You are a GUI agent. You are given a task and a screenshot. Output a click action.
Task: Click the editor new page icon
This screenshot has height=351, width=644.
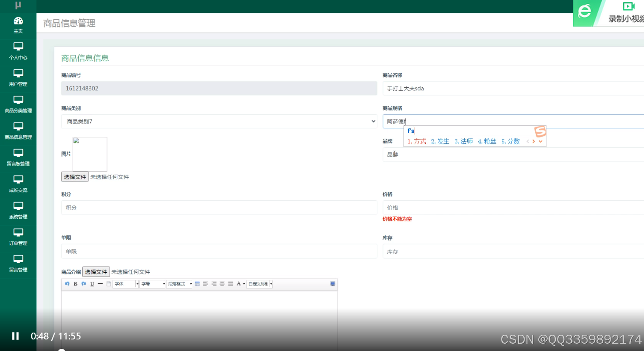(109, 284)
